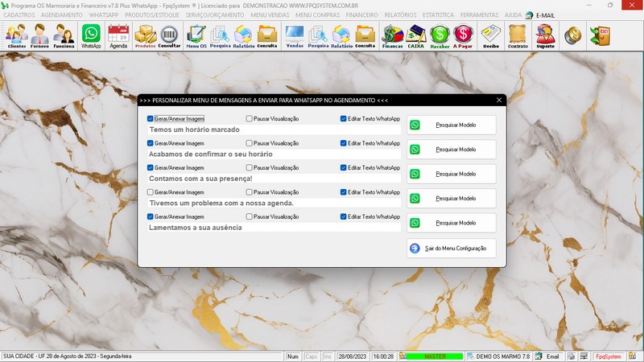Viewport: 644px width, 362px height.
Task: Launch the WhatsApp toolbar icon
Action: pyautogui.click(x=91, y=36)
